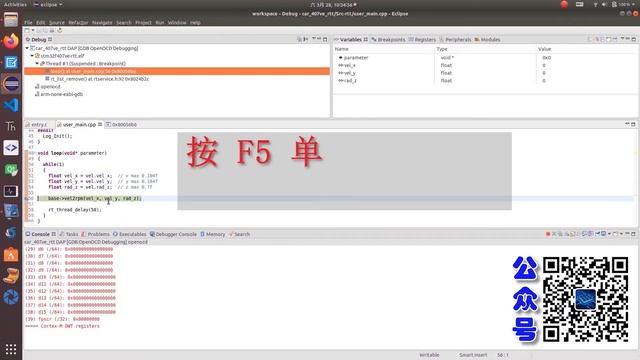Viewport: 640px width, 360px height.
Task: Switch to the Debugger Console tab
Action: [173, 234]
